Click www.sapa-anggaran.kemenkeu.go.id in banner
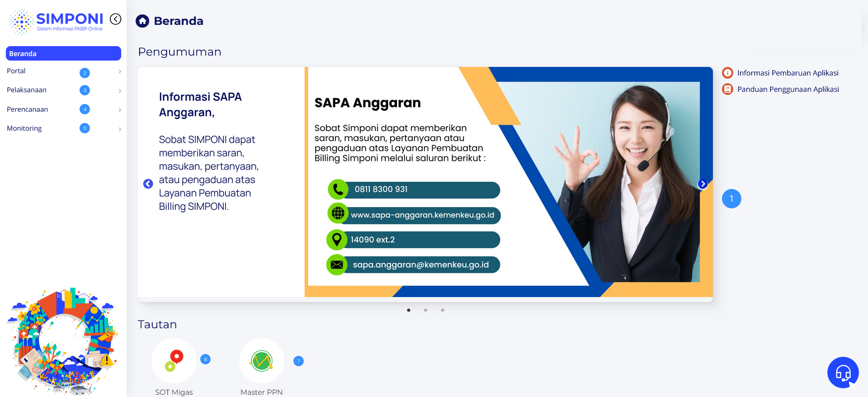Screen dimensions: 868x397 click(423, 215)
